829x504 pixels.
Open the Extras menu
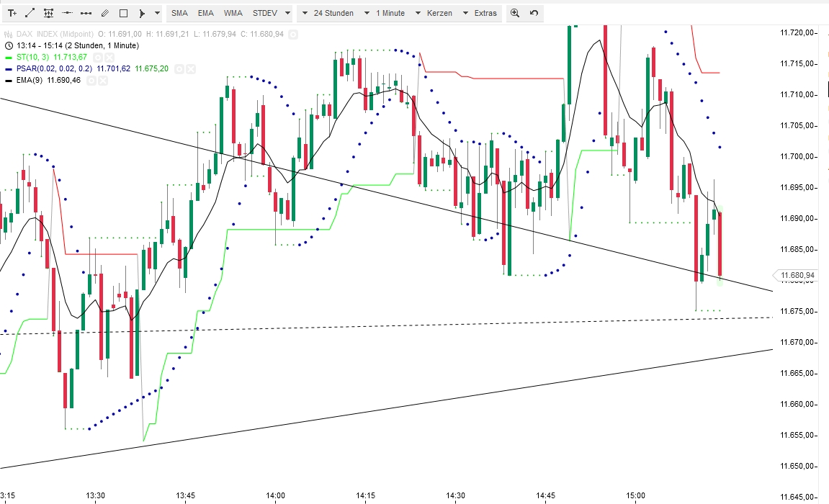click(485, 12)
